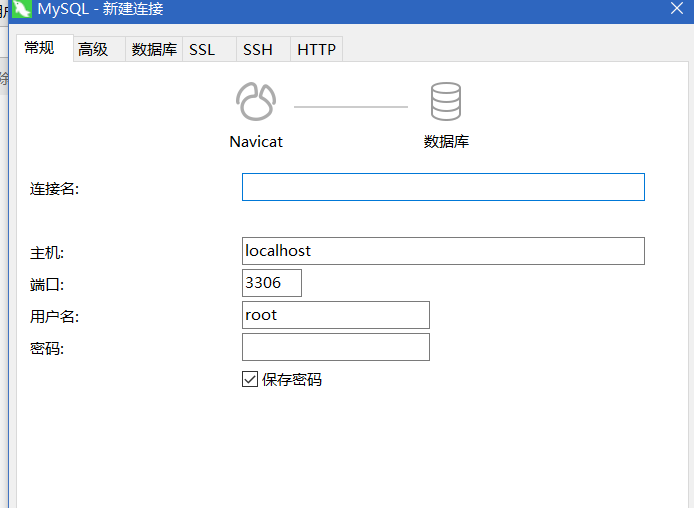Click the 用户名: label
The height and width of the screenshot is (508, 694).
point(54,317)
